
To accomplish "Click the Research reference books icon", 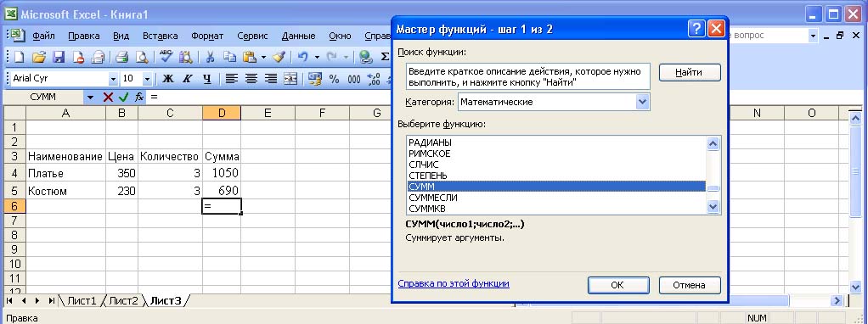I will coord(185,57).
